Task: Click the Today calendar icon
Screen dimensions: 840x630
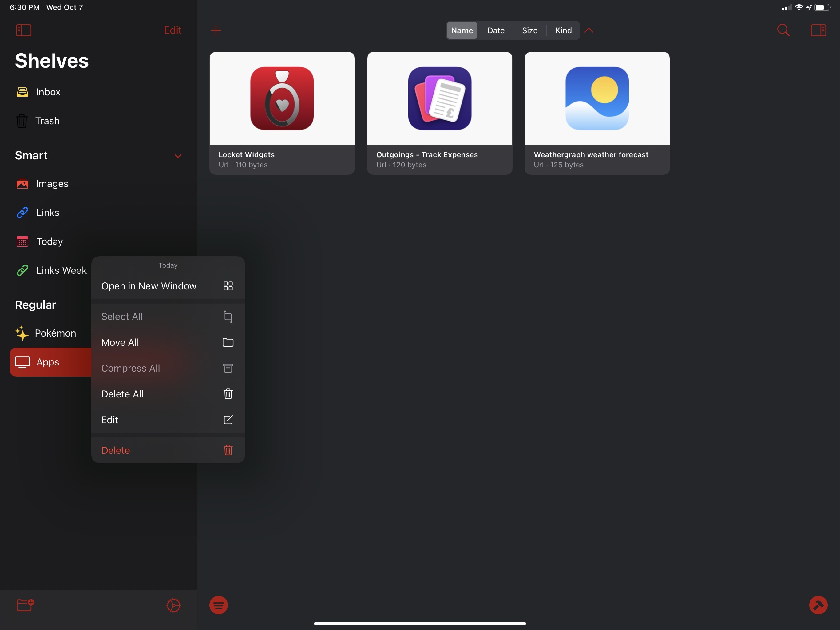Action: (x=22, y=242)
